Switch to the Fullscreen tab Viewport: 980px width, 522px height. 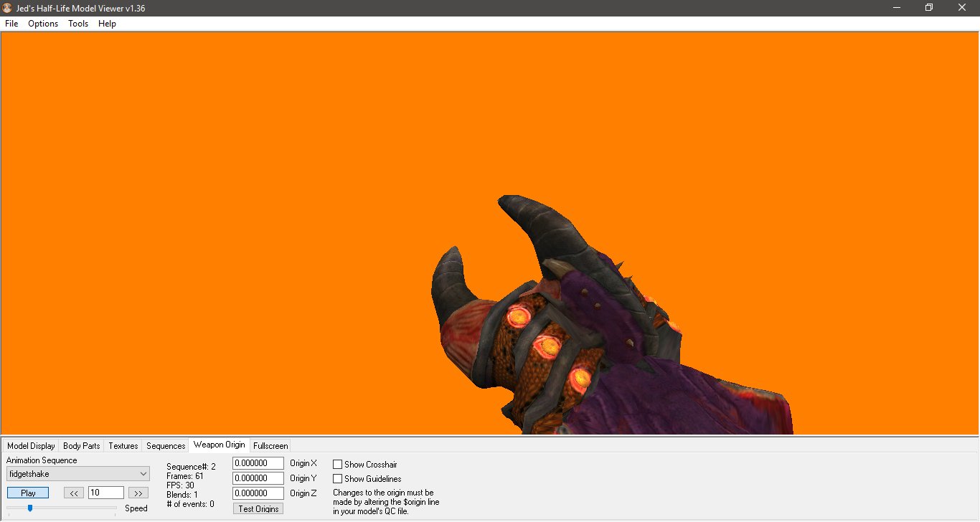pos(270,445)
